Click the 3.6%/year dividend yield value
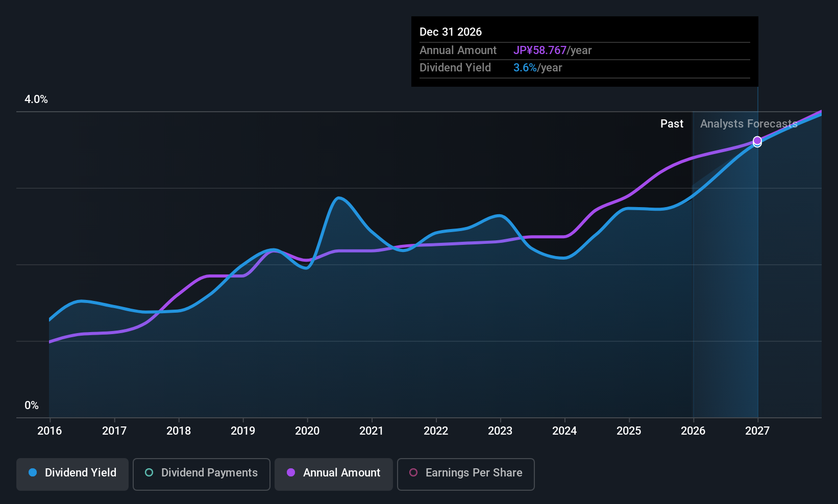Image resolution: width=838 pixels, height=504 pixels. coord(537,68)
